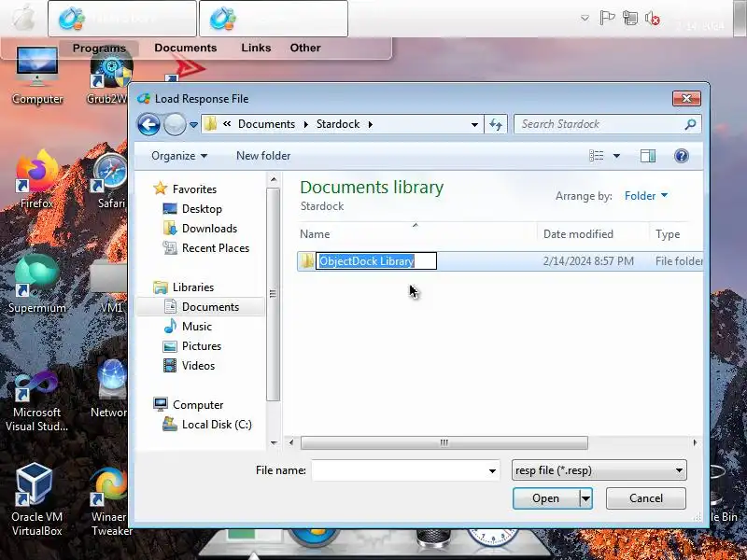This screenshot has width=747, height=560.
Task: Open Arrange by Folder dropdown
Action: [x=646, y=196]
